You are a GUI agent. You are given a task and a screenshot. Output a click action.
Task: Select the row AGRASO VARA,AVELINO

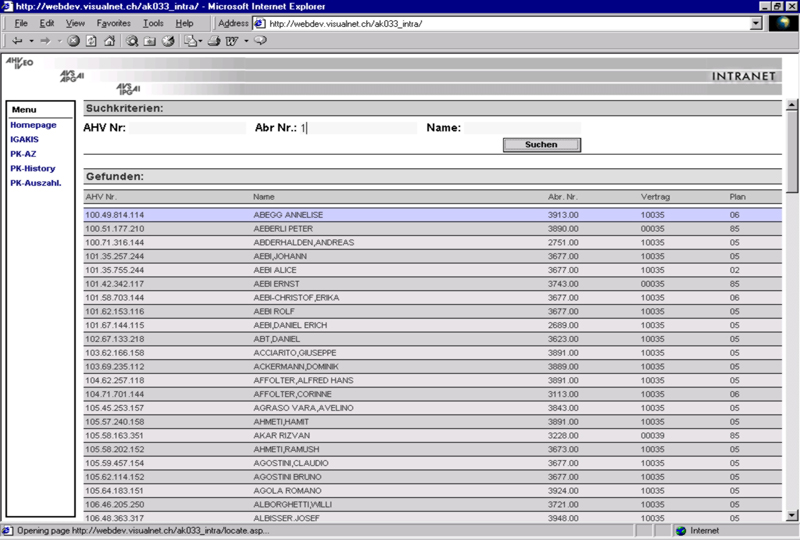(433, 408)
